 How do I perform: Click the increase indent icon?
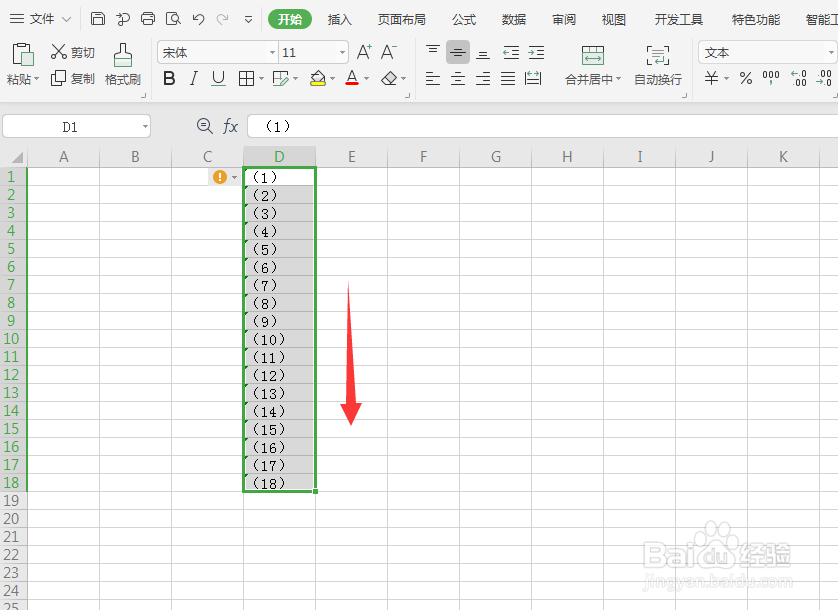(x=536, y=52)
